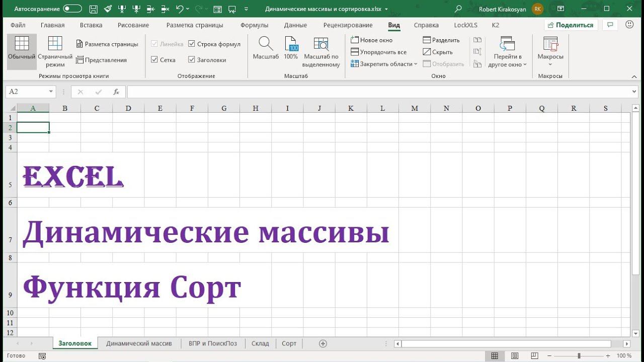Open the Customize Quick Access Toolbar dropdown
Image resolution: width=644 pixels, height=362 pixels.
(246, 9)
